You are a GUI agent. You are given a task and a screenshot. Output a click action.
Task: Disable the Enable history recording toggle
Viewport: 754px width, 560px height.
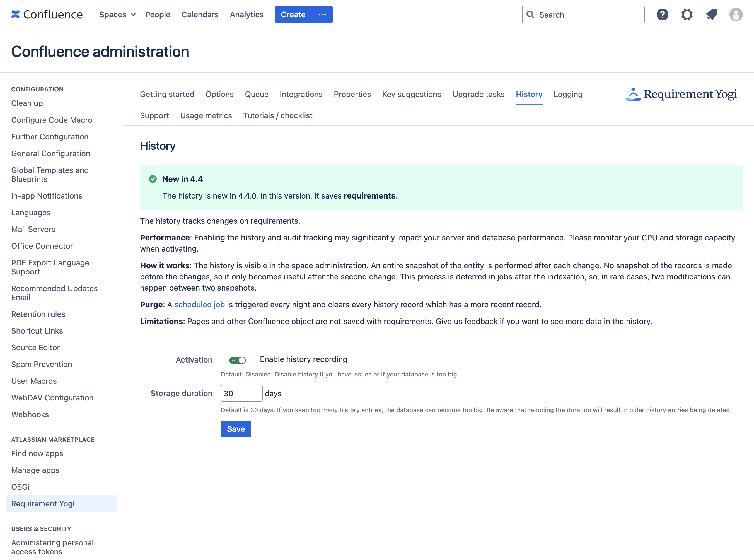[x=238, y=360]
